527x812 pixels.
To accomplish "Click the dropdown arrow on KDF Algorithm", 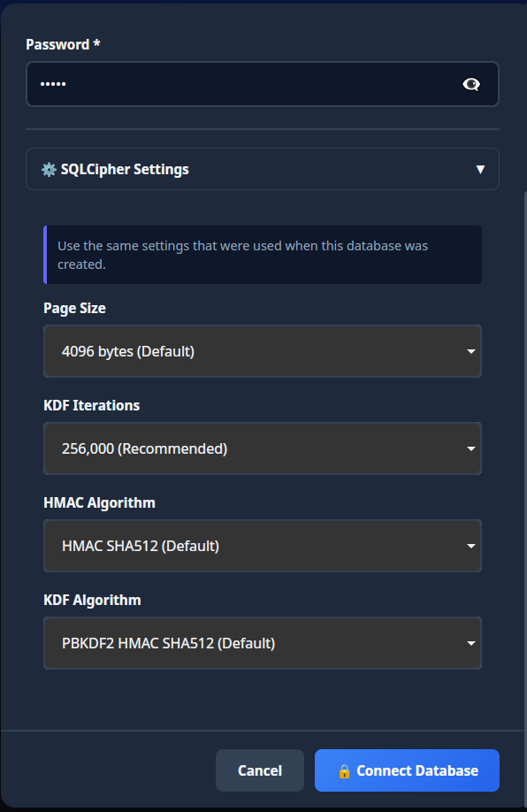I will (470, 643).
